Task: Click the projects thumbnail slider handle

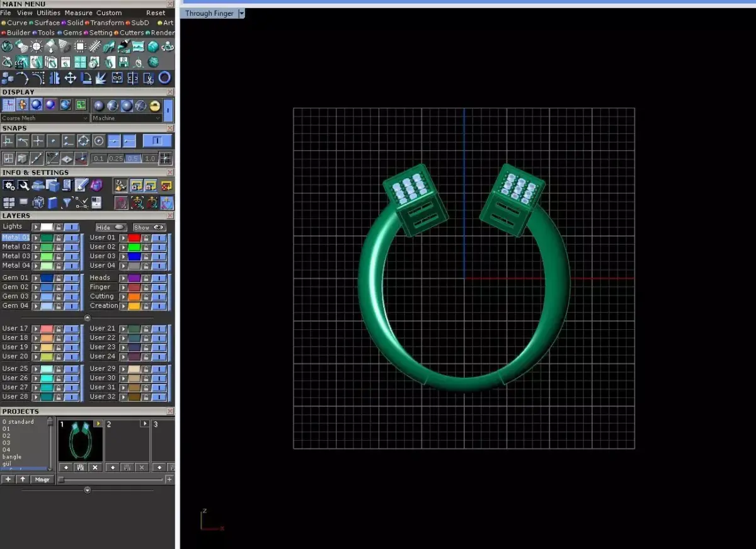Action: pos(61,480)
